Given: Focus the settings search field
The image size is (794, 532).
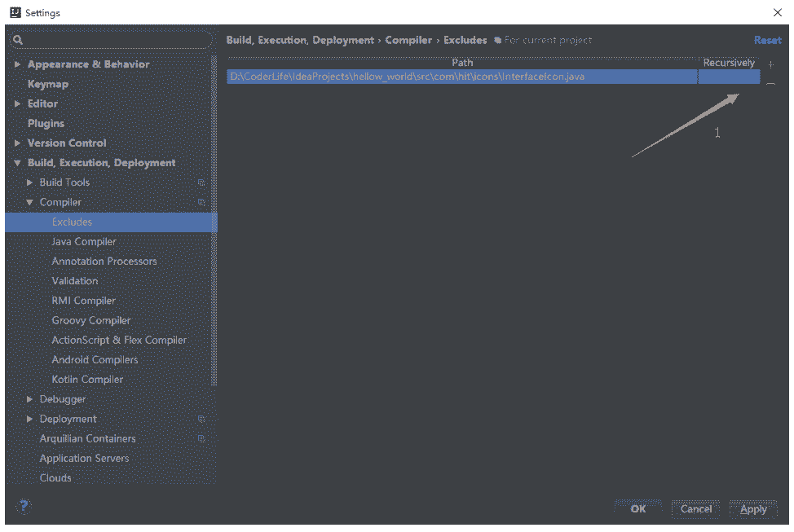Looking at the screenshot, I should click(114, 39).
